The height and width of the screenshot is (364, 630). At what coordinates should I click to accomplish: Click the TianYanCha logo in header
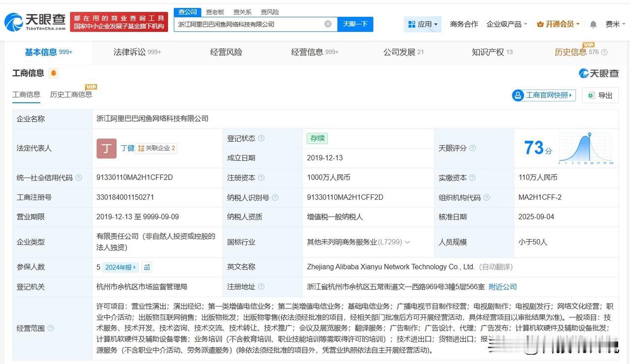(x=35, y=22)
